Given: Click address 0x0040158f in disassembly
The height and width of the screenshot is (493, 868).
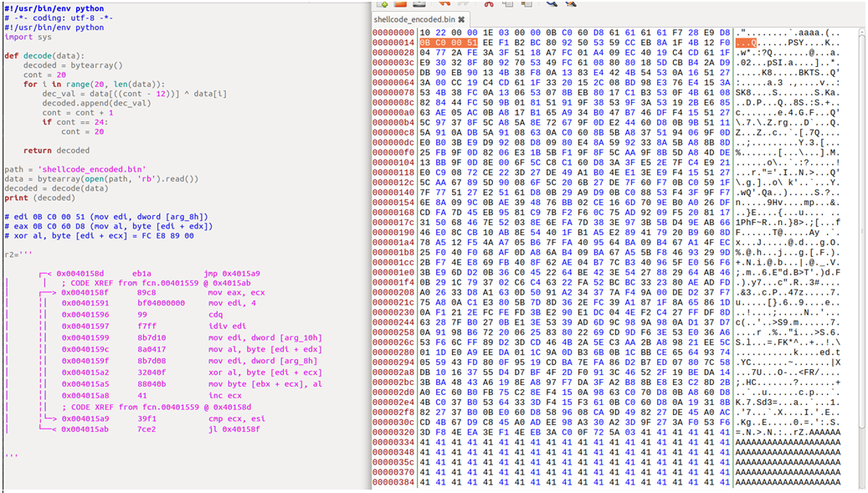Looking at the screenshot, I should tap(85, 293).
